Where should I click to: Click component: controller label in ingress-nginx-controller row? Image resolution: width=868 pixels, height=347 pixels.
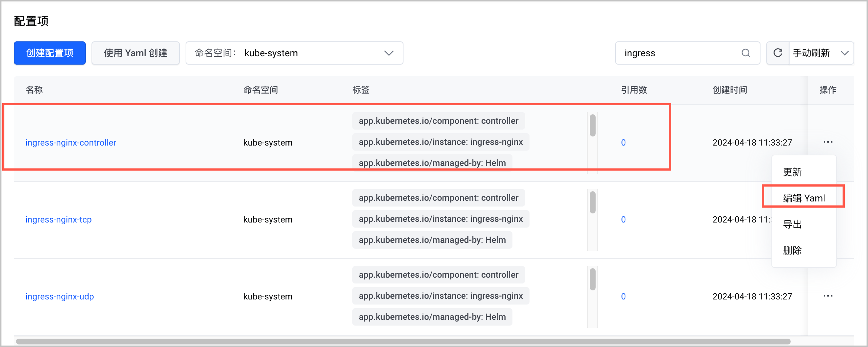tap(439, 121)
